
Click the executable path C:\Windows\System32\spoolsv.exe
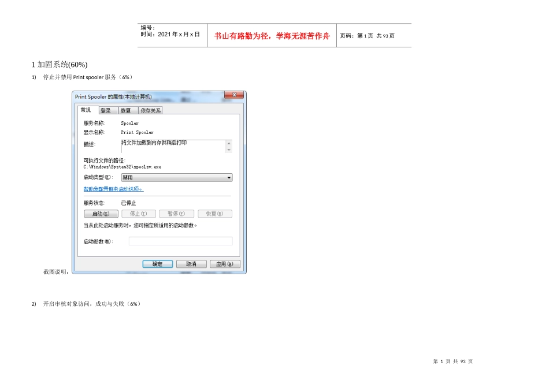click(x=122, y=167)
